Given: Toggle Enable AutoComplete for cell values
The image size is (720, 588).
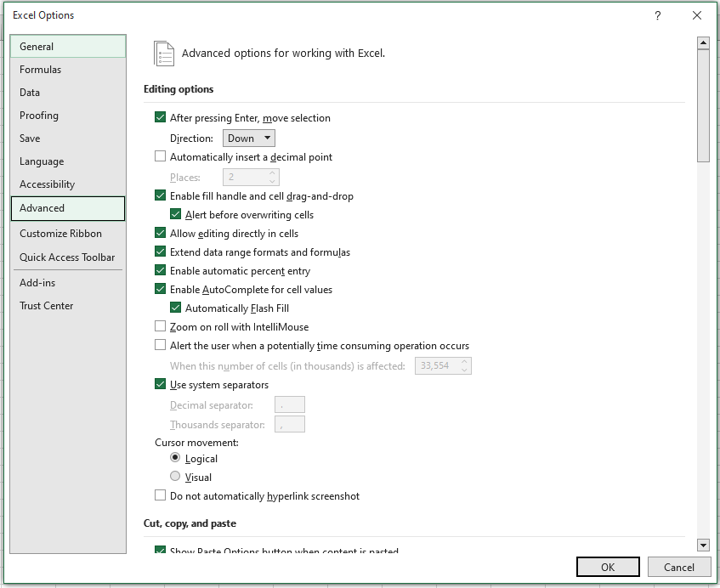Looking at the screenshot, I should [161, 289].
